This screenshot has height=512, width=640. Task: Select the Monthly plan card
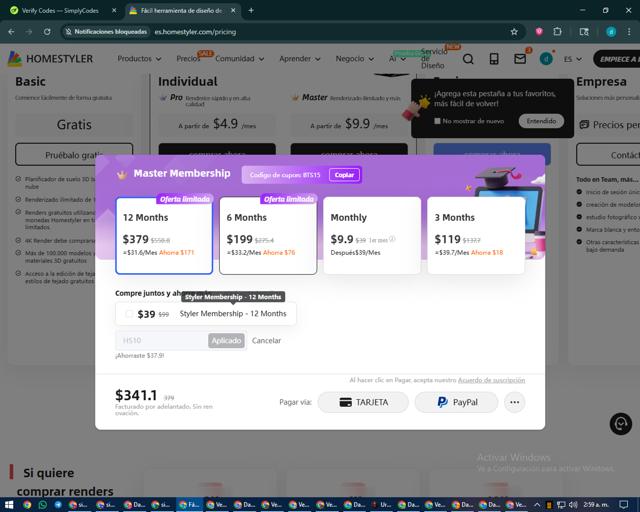coord(372,236)
